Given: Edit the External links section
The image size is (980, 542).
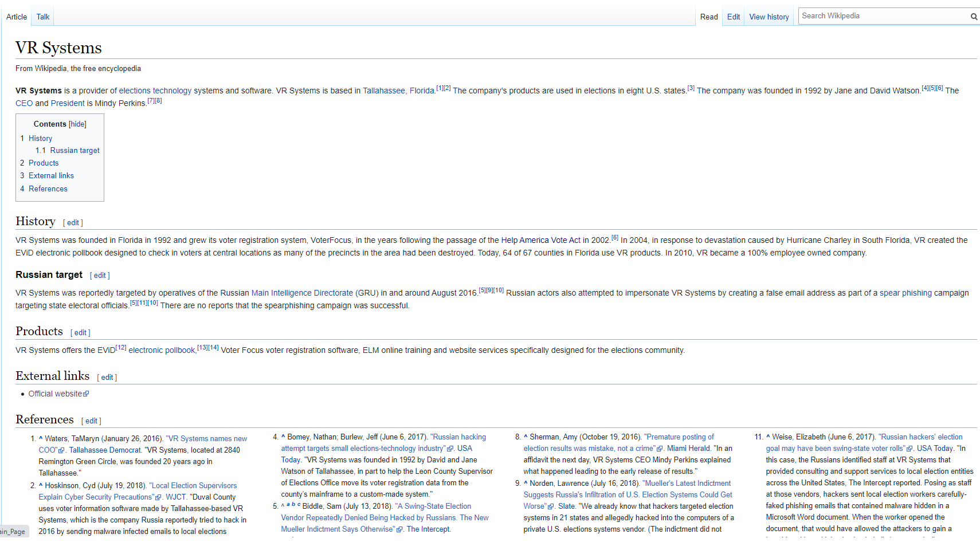Looking at the screenshot, I should 107,378.
